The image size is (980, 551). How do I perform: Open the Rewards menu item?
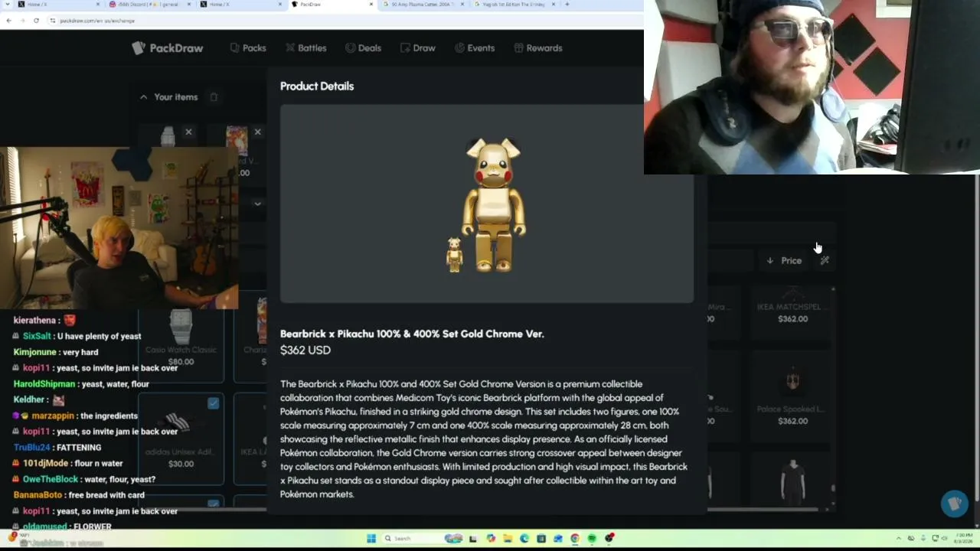click(x=538, y=48)
